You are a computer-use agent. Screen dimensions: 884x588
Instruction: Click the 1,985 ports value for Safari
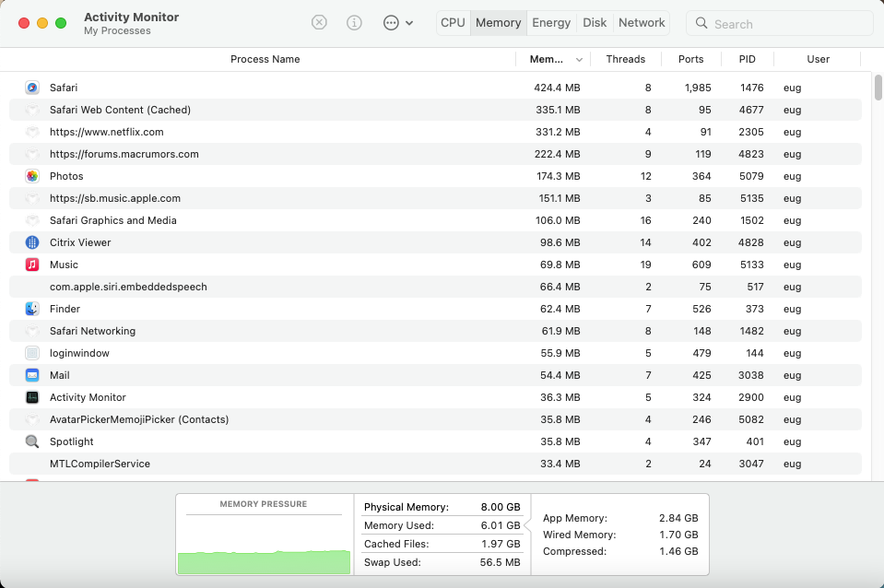point(698,88)
